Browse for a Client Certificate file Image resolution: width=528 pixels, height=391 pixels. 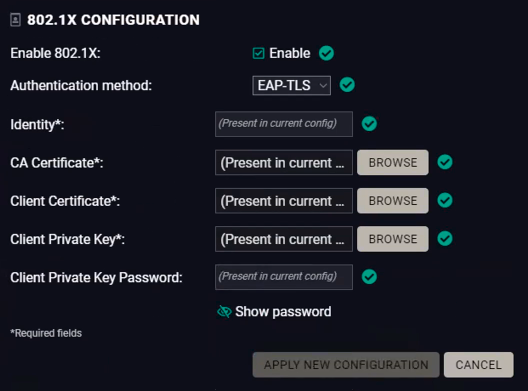tap(393, 201)
